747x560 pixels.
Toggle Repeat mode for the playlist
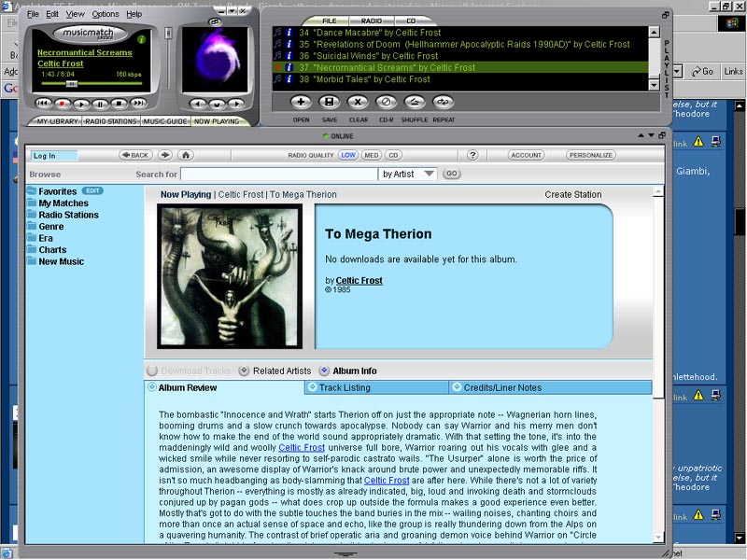coord(444,102)
